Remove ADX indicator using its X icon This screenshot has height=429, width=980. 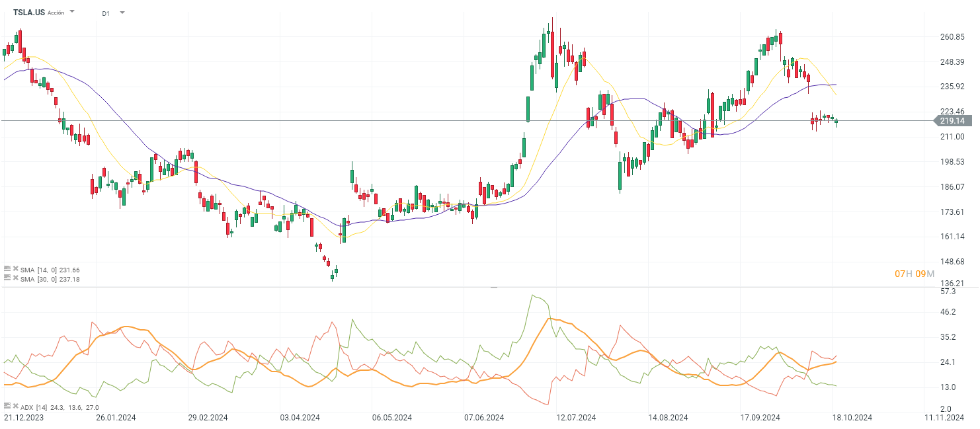pos(15,407)
